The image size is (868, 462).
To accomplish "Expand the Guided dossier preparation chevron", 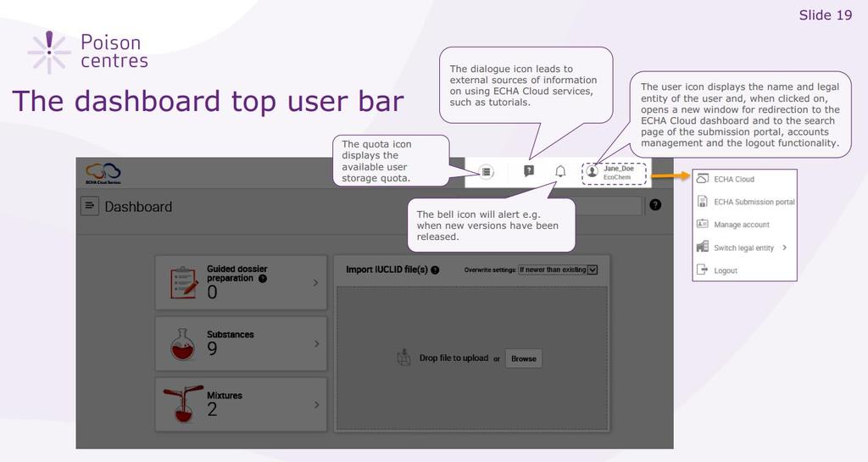I will coord(316,283).
